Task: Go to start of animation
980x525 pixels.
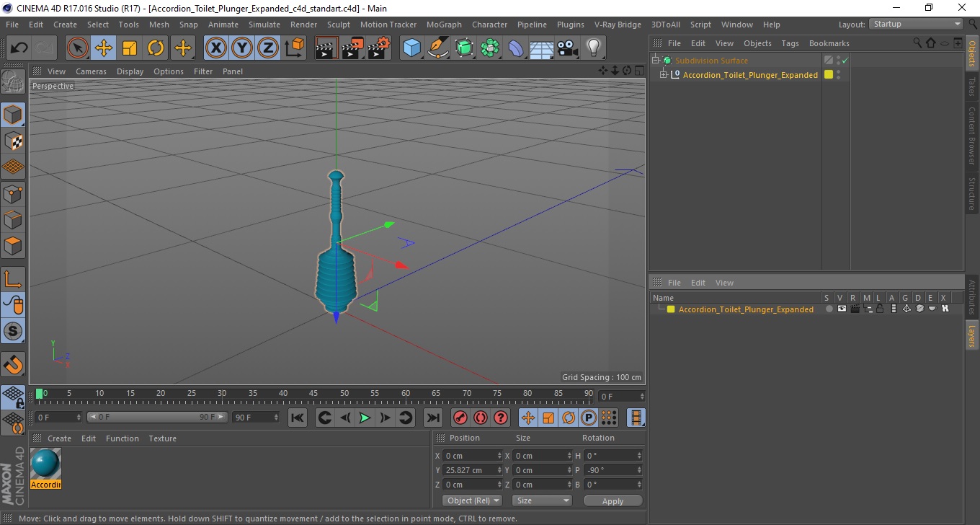Action: coord(298,418)
